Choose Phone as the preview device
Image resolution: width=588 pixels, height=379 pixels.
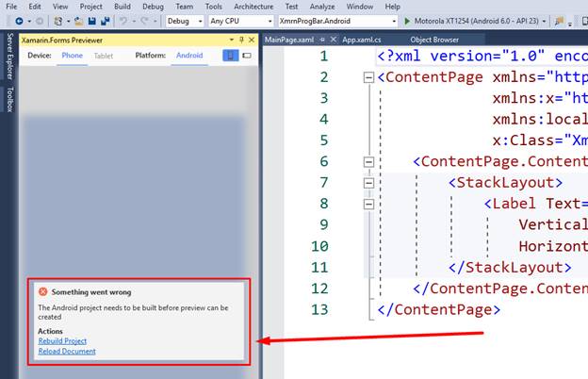click(72, 56)
